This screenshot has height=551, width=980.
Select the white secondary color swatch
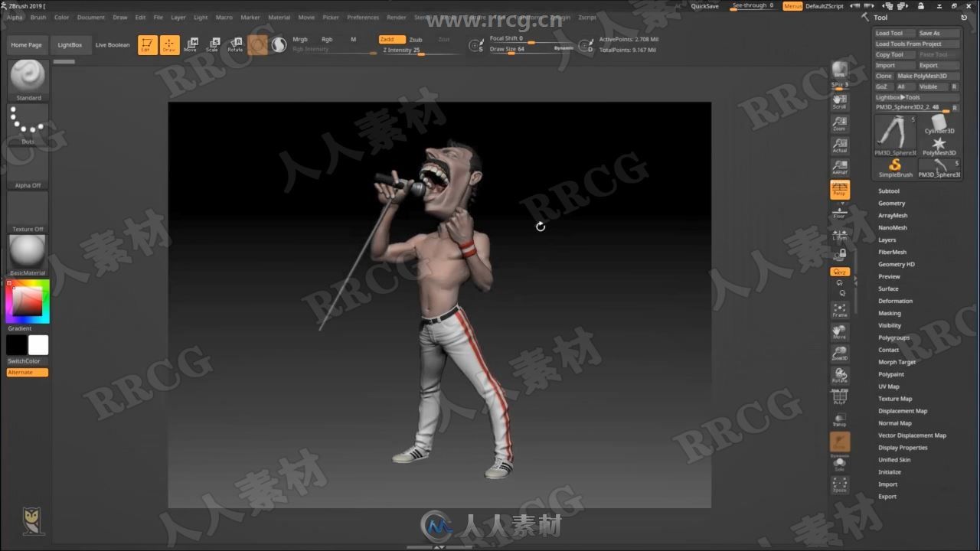[38, 345]
